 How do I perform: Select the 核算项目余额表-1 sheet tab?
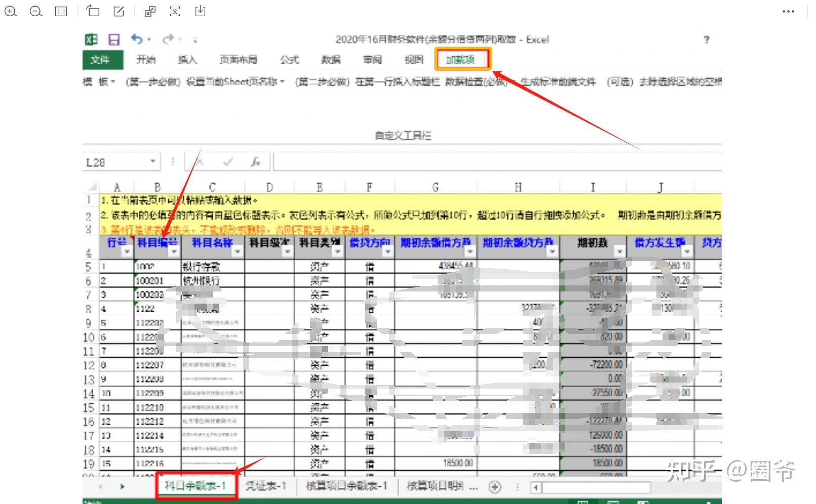(347, 486)
